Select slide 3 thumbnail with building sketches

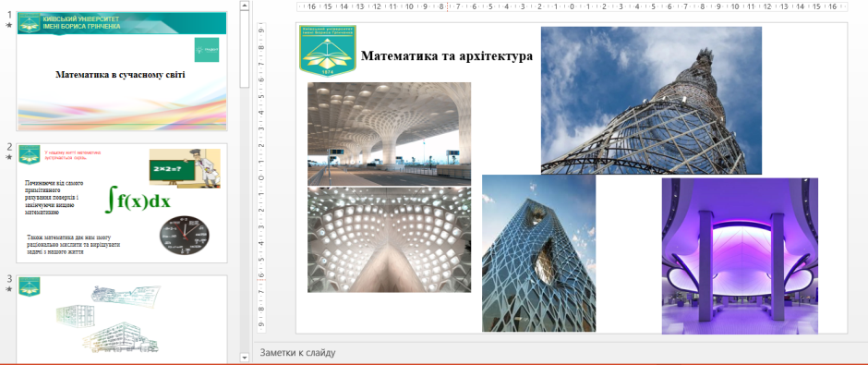(x=122, y=320)
